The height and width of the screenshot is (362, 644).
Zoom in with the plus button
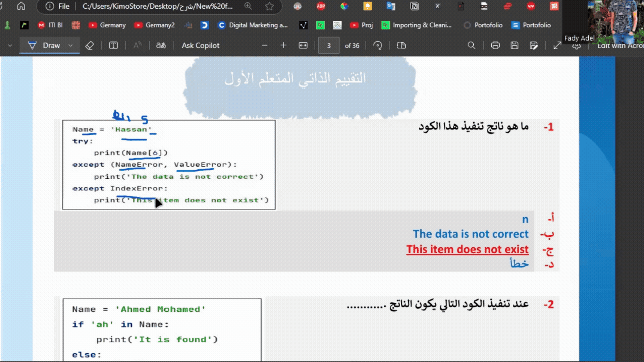coord(283,46)
